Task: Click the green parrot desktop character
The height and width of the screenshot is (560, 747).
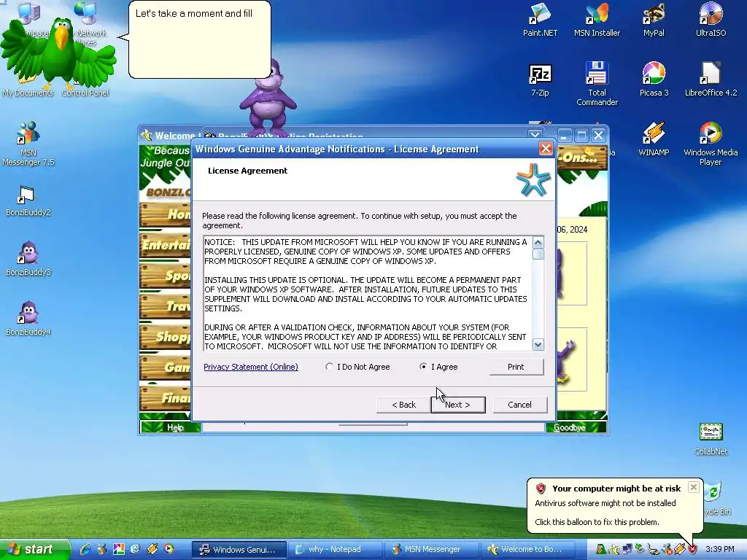Action: coord(58,52)
